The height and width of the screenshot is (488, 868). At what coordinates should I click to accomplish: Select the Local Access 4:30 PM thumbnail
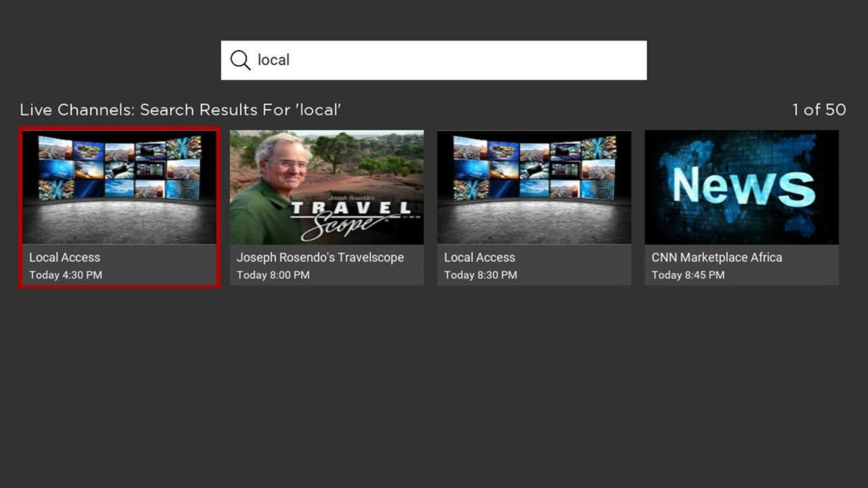point(119,187)
